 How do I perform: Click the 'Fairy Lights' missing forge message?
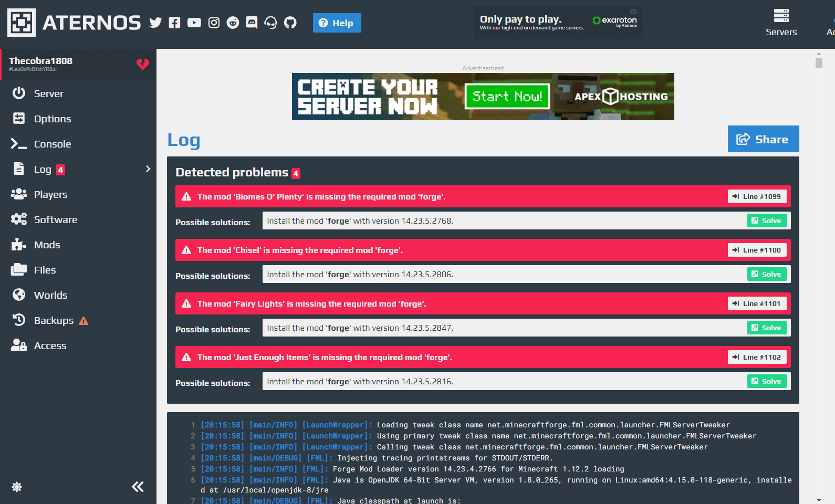click(x=312, y=303)
